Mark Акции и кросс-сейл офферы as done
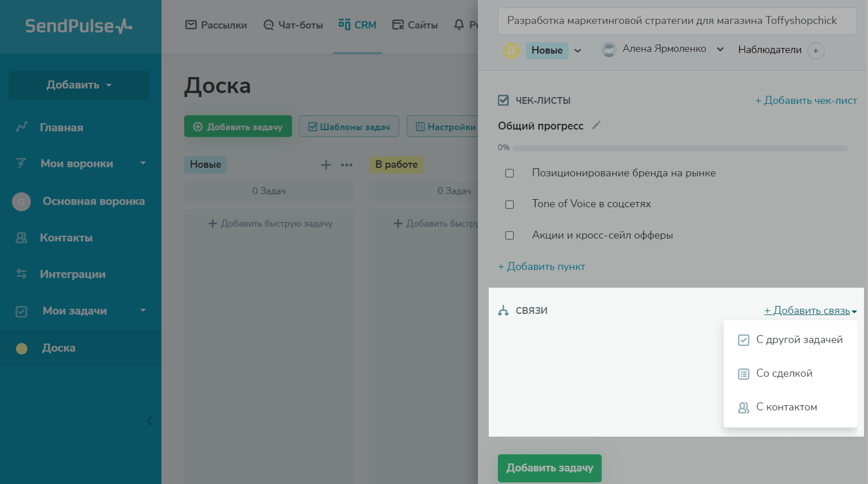 click(510, 236)
